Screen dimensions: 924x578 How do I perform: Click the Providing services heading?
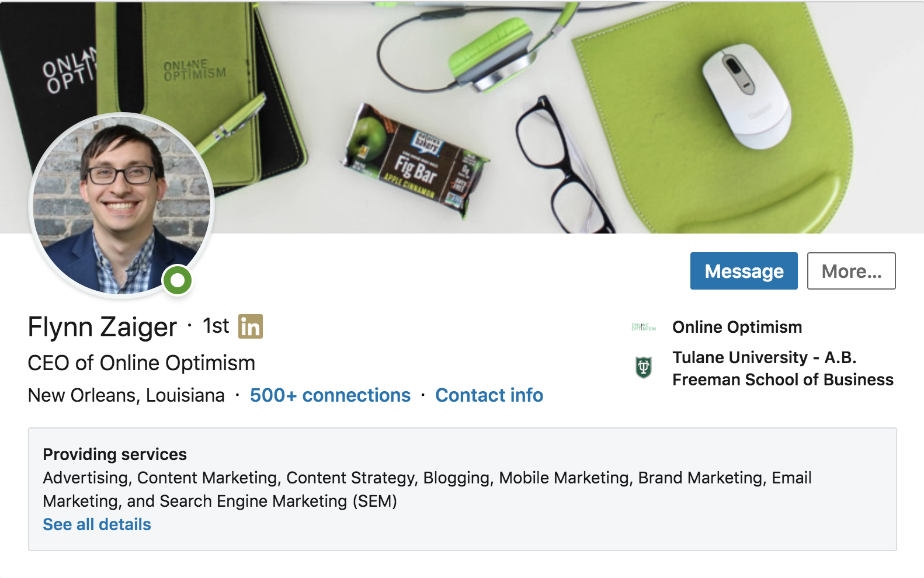(x=115, y=454)
